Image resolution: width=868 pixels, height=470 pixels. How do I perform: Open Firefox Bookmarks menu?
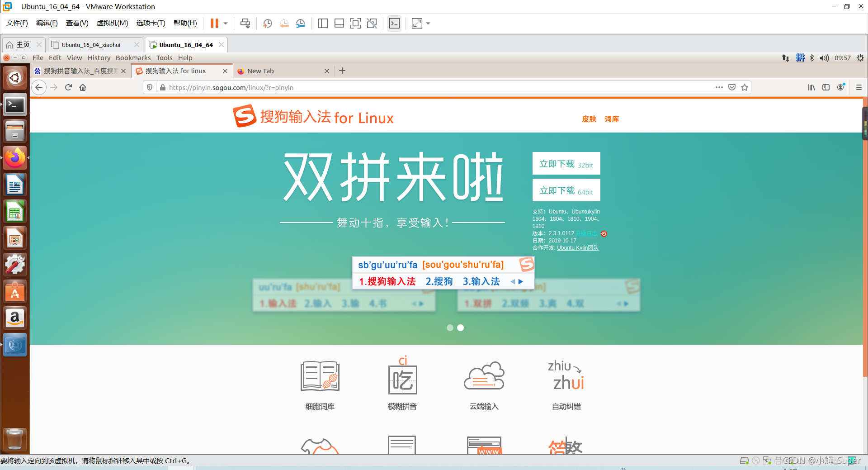[133, 58]
